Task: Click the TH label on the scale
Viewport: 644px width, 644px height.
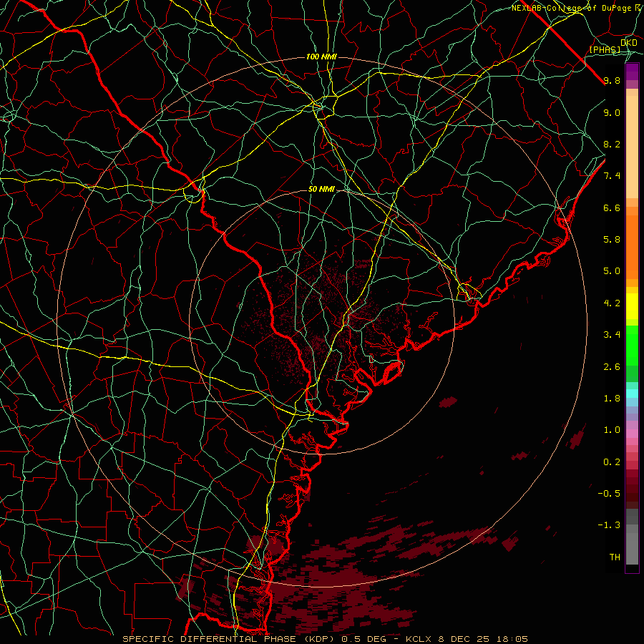Action: [615, 557]
